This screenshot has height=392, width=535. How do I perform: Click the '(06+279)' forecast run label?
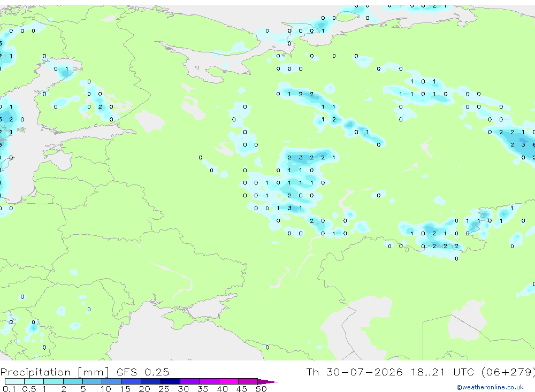(x=508, y=372)
